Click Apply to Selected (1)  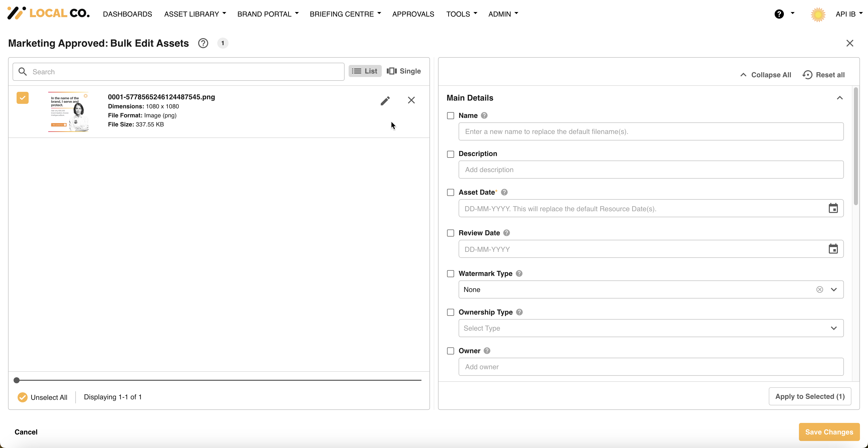(810, 397)
